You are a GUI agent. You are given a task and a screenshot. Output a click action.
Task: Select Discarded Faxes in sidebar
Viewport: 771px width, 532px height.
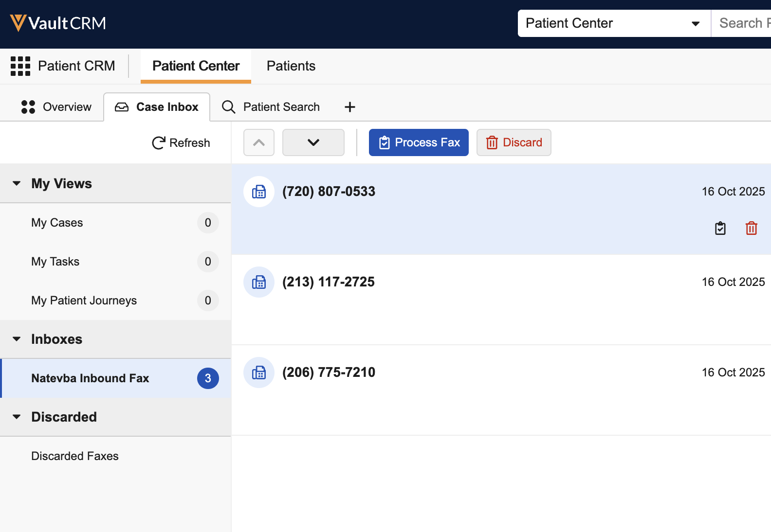click(x=75, y=456)
